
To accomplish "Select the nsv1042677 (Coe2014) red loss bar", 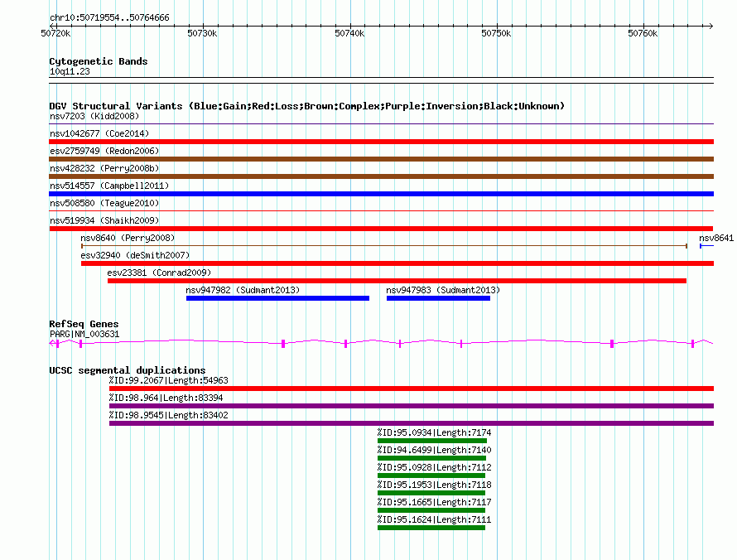I will [381, 142].
